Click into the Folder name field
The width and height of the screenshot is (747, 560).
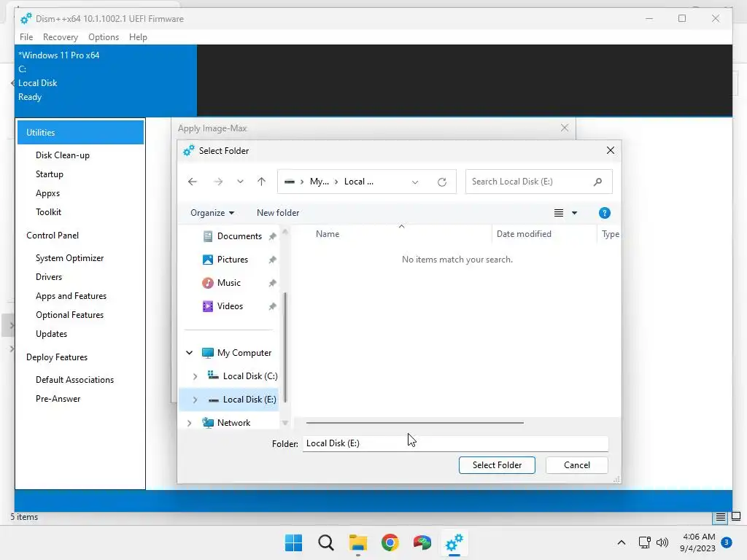[x=455, y=443]
